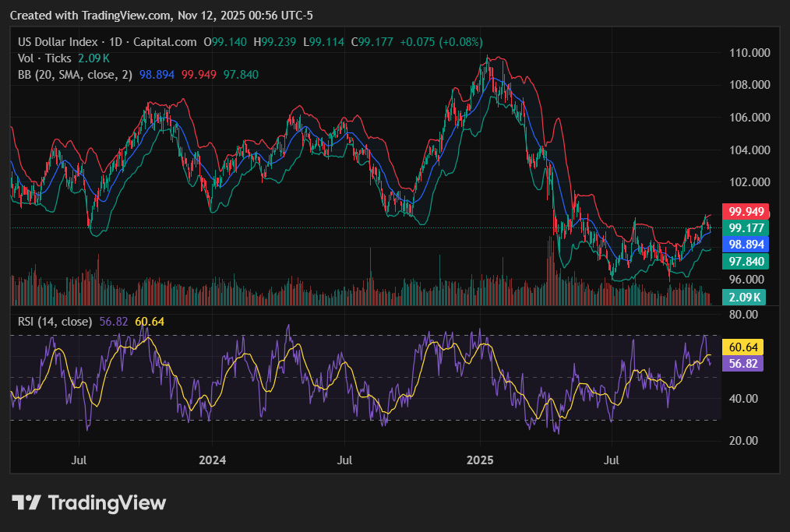
Task: Click the blue 98.894 axis price tag
Action: tap(746, 245)
